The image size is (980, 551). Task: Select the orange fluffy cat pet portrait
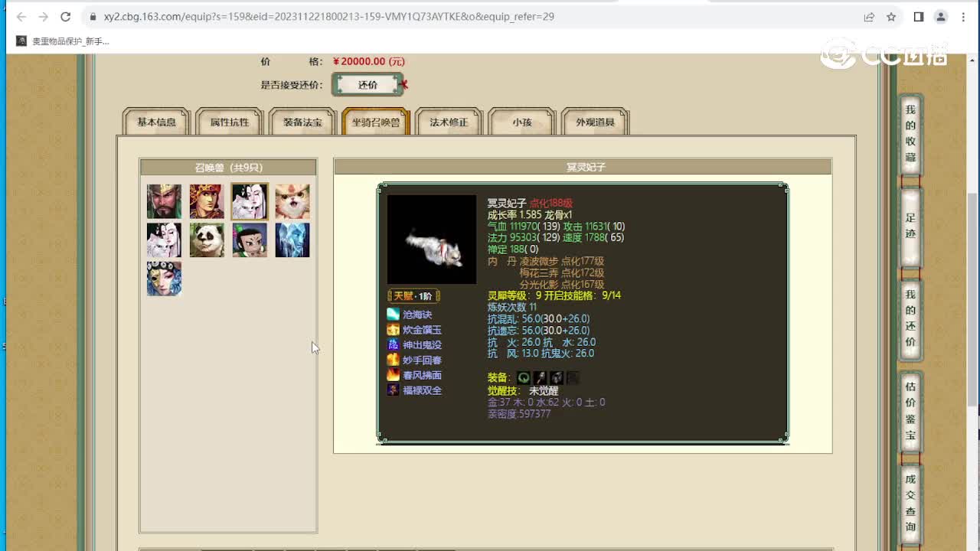point(292,201)
